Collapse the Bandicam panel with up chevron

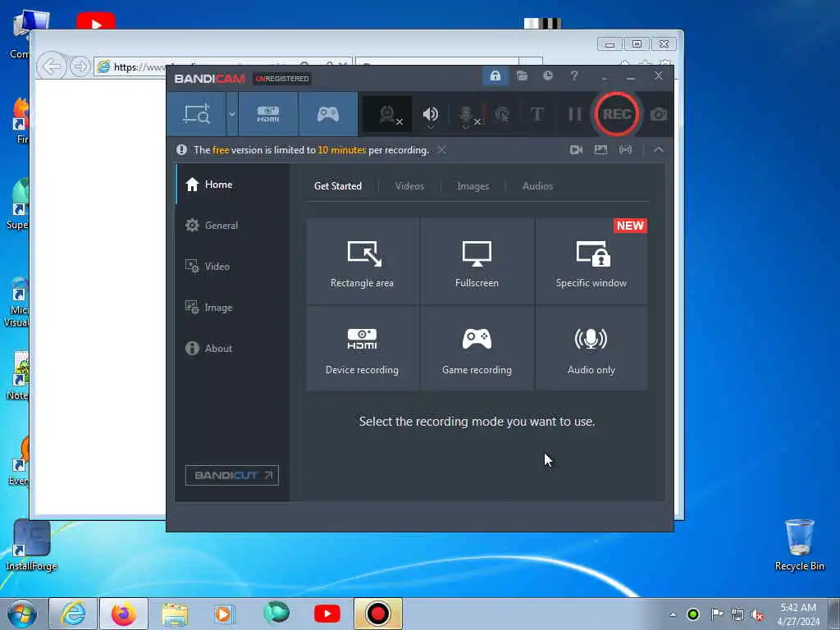pyautogui.click(x=659, y=150)
